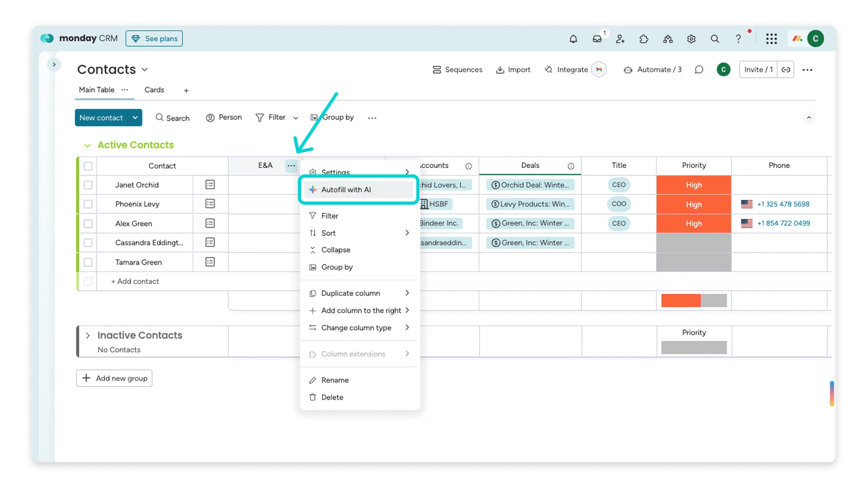
Task: Click the Accounts column info icon
Action: click(468, 166)
